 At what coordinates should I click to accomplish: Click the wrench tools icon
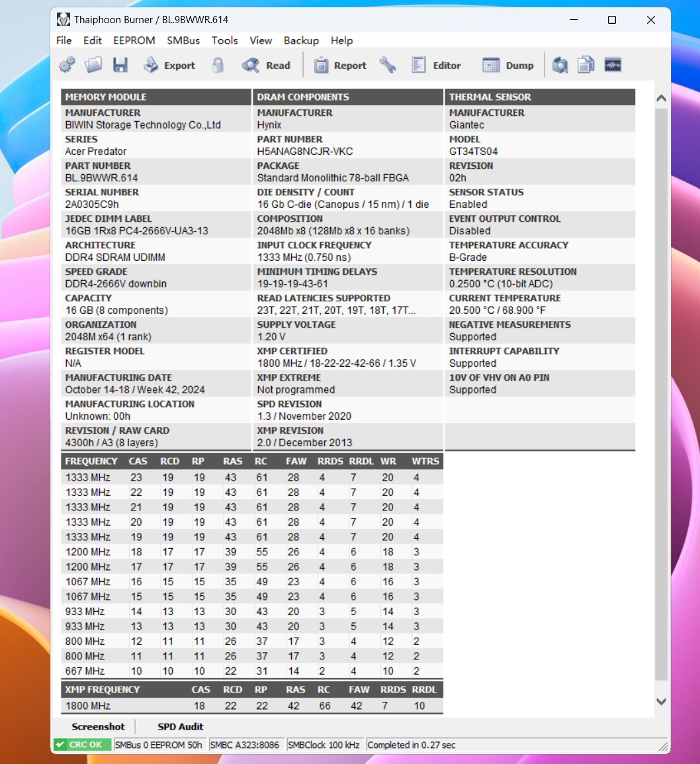click(x=388, y=65)
